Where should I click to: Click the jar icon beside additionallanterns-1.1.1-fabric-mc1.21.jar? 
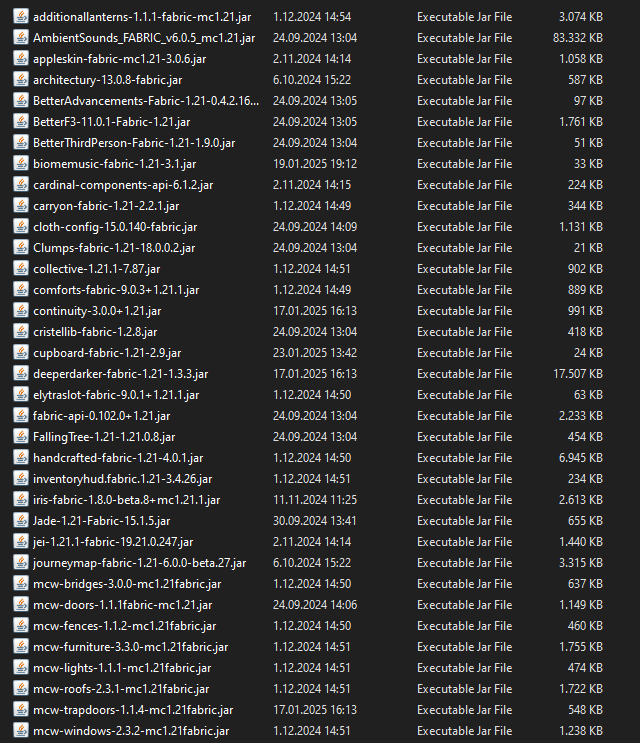pyautogui.click(x=20, y=17)
